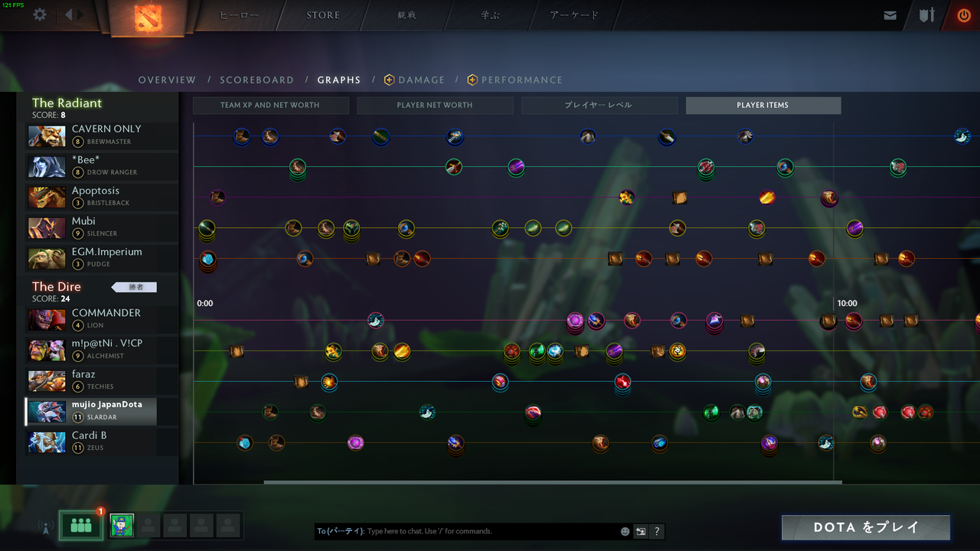Click the 0:00 timeline marker
Screen dimensions: 980x551
pyautogui.click(x=205, y=303)
